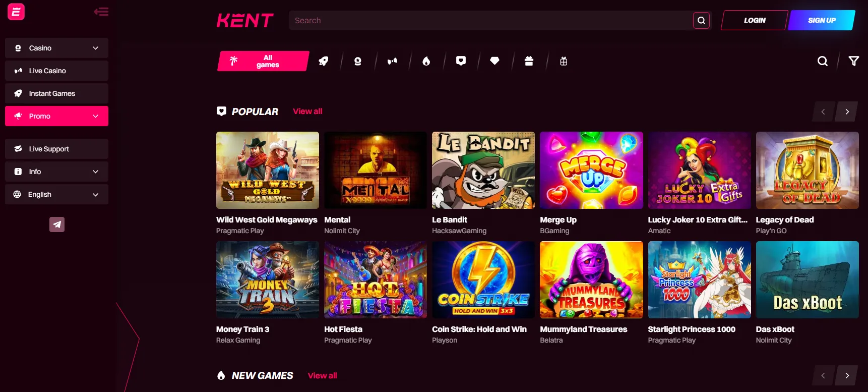Screen dimensions: 868x392
Task: View all Popular games
Action: 307,111
